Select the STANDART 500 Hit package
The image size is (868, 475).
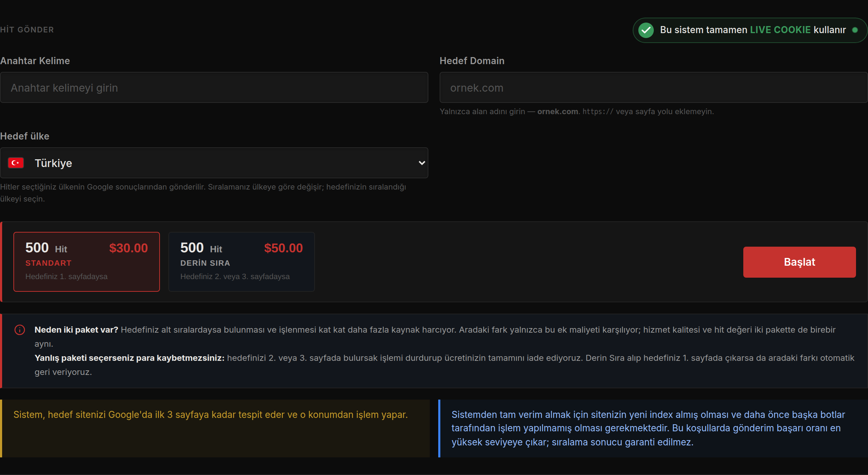click(87, 262)
